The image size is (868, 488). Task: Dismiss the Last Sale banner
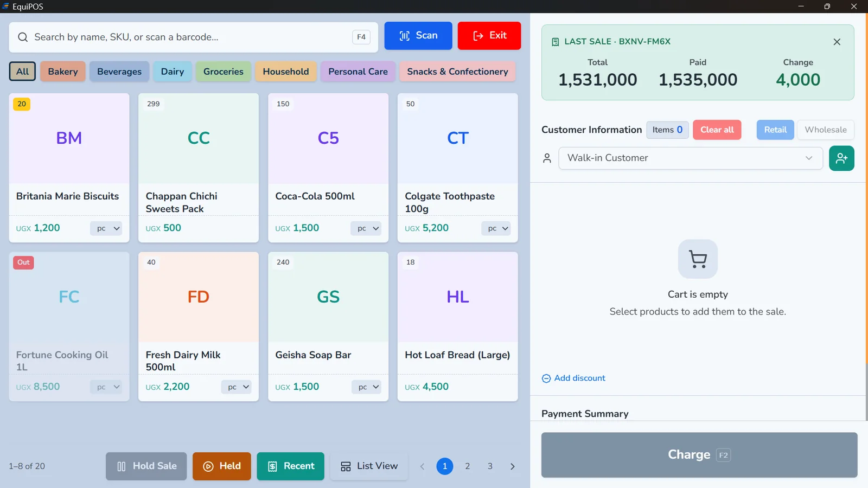click(x=837, y=42)
